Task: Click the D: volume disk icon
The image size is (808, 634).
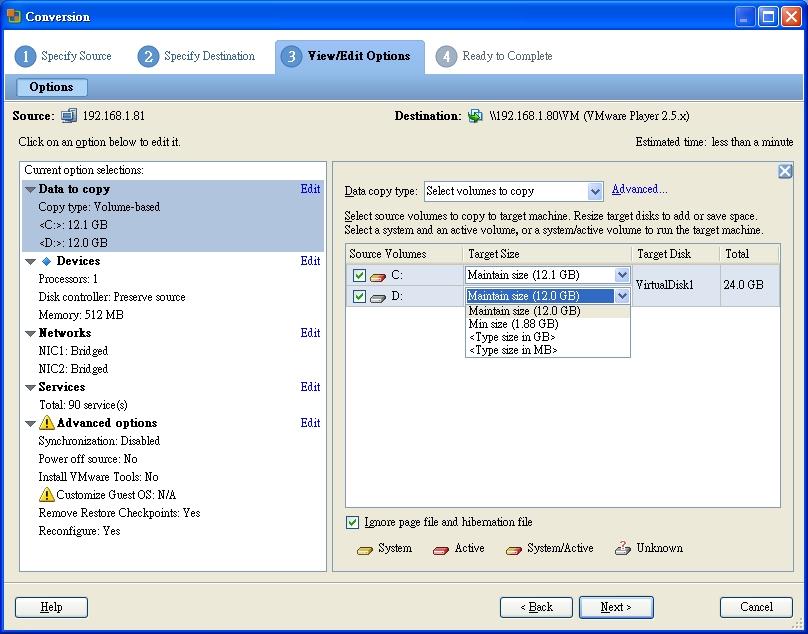Action: pyautogui.click(x=378, y=297)
